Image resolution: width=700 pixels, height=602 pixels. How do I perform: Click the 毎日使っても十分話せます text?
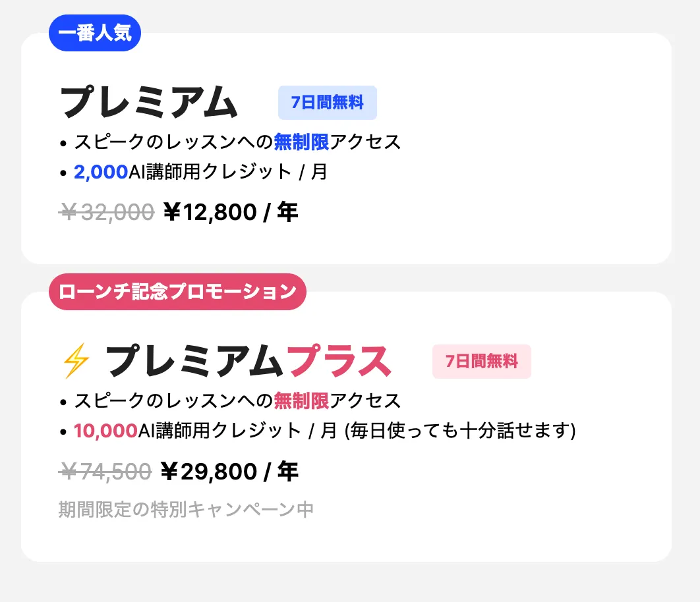460,431
